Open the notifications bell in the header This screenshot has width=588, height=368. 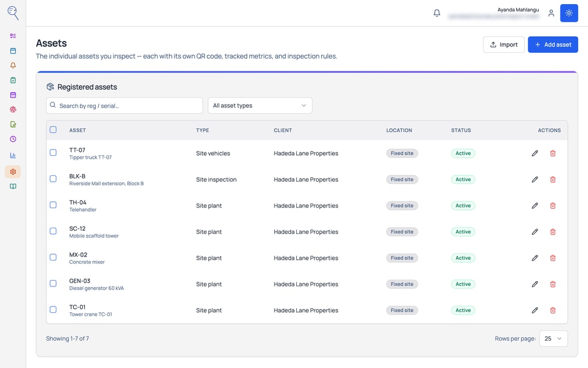point(437,13)
